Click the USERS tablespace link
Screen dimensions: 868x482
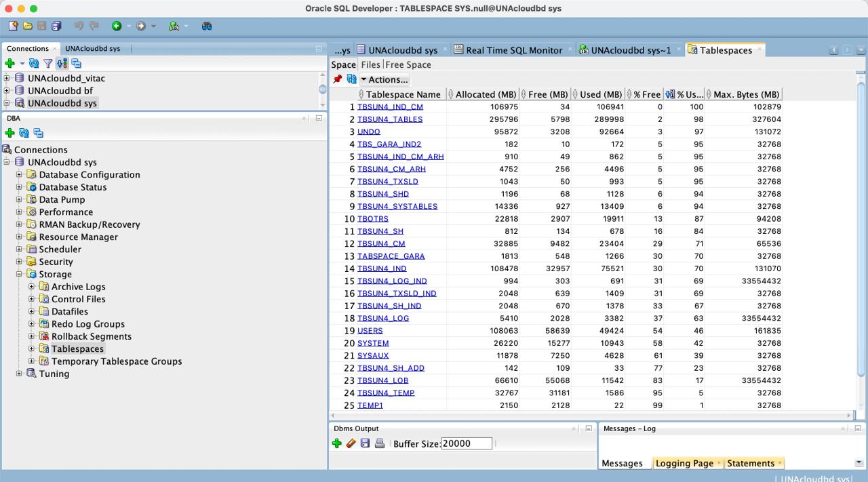(370, 331)
